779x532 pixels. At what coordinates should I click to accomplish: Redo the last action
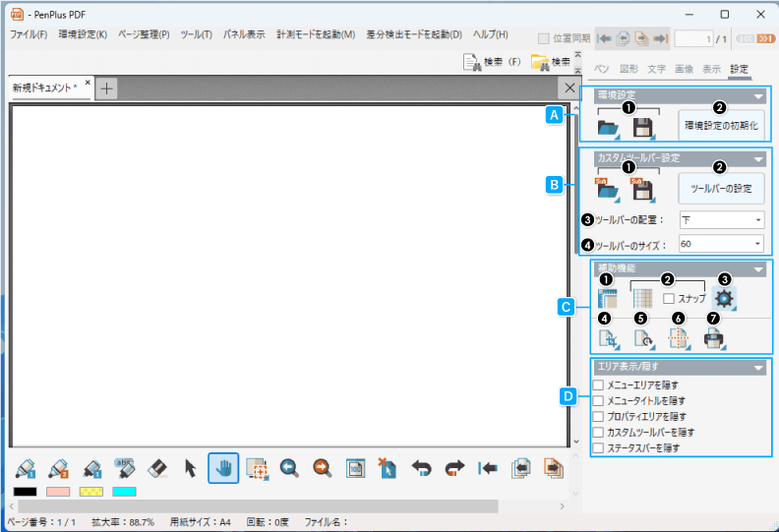[x=454, y=468]
